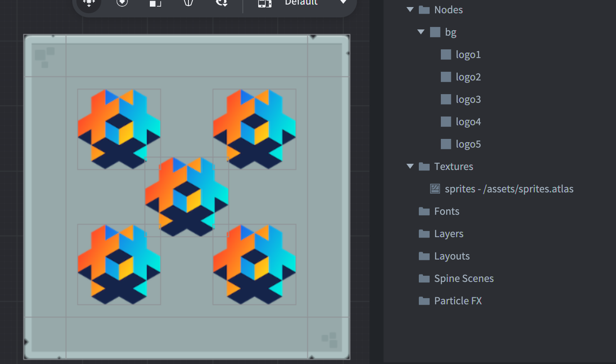Collapse the Nodes tree section

click(x=410, y=10)
